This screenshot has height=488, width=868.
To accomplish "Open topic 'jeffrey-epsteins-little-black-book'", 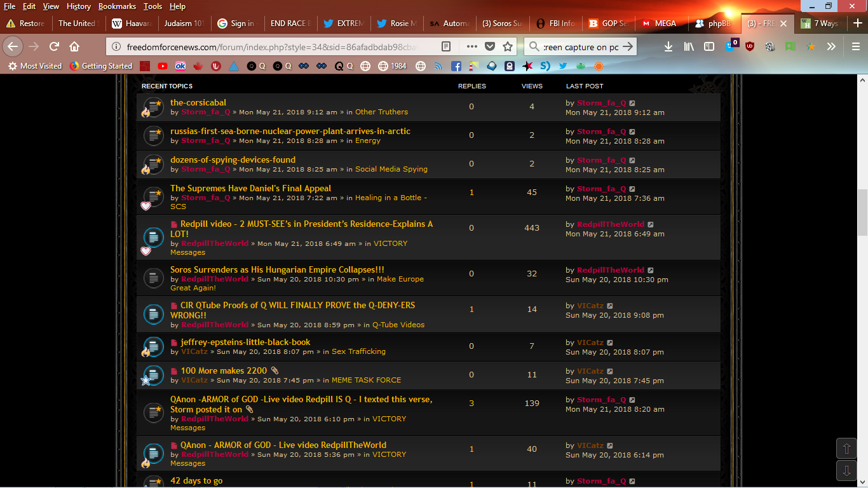I will pos(245,342).
